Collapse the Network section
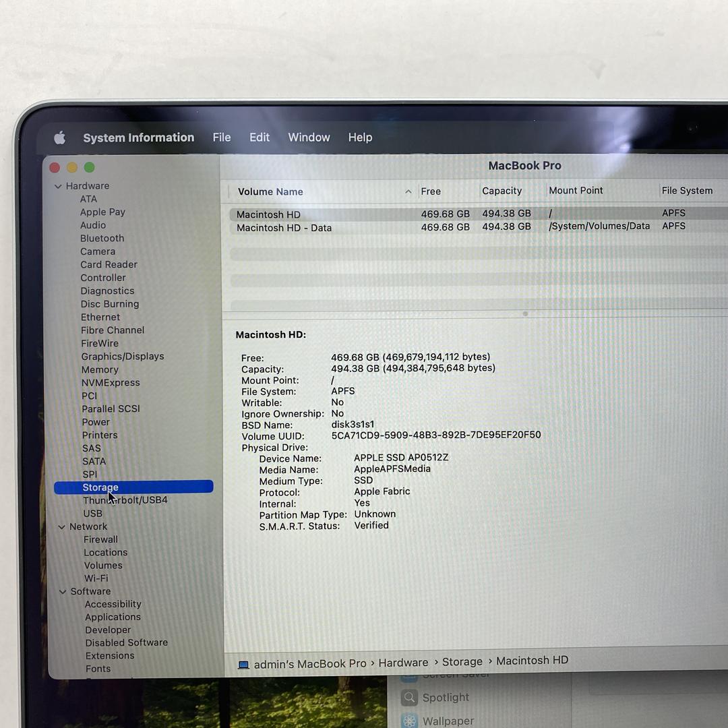 (61, 527)
